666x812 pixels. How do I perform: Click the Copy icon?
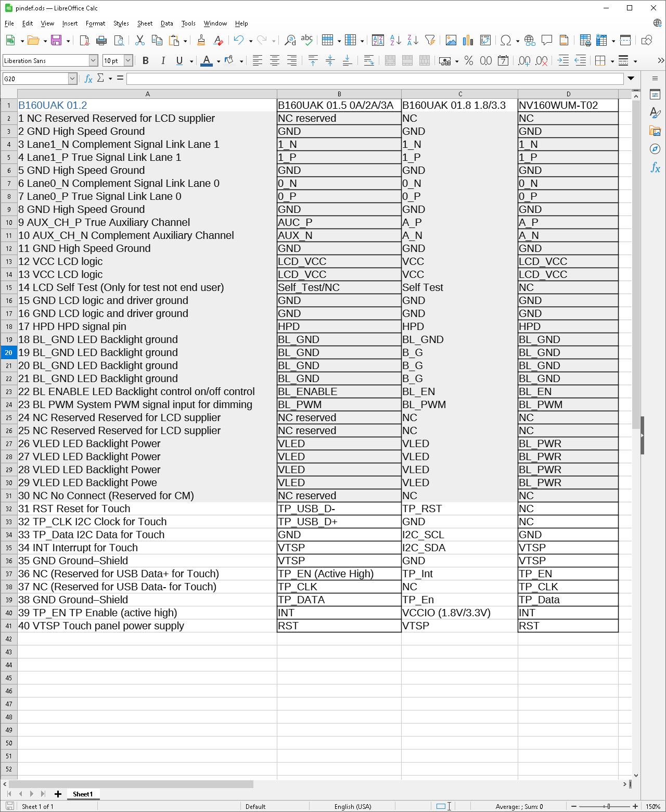click(157, 41)
